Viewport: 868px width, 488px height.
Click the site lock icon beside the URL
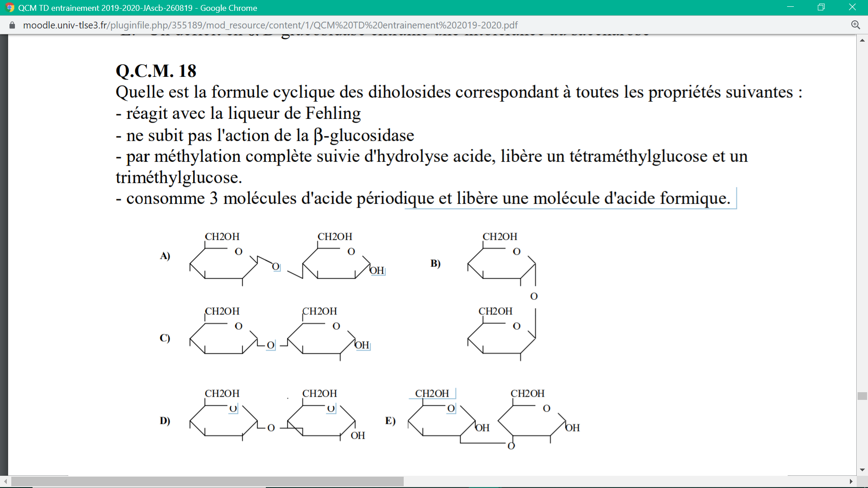click(x=12, y=25)
